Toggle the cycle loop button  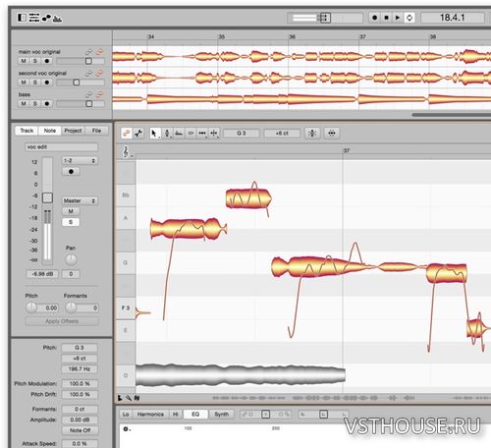click(409, 18)
